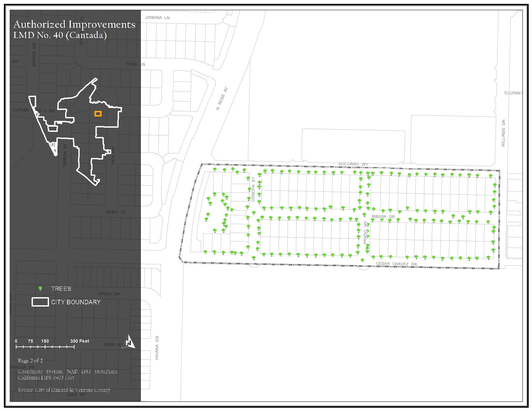532x411 pixels.
Task: Click the 'SONATA DR' street label
Action: tap(34, 55)
